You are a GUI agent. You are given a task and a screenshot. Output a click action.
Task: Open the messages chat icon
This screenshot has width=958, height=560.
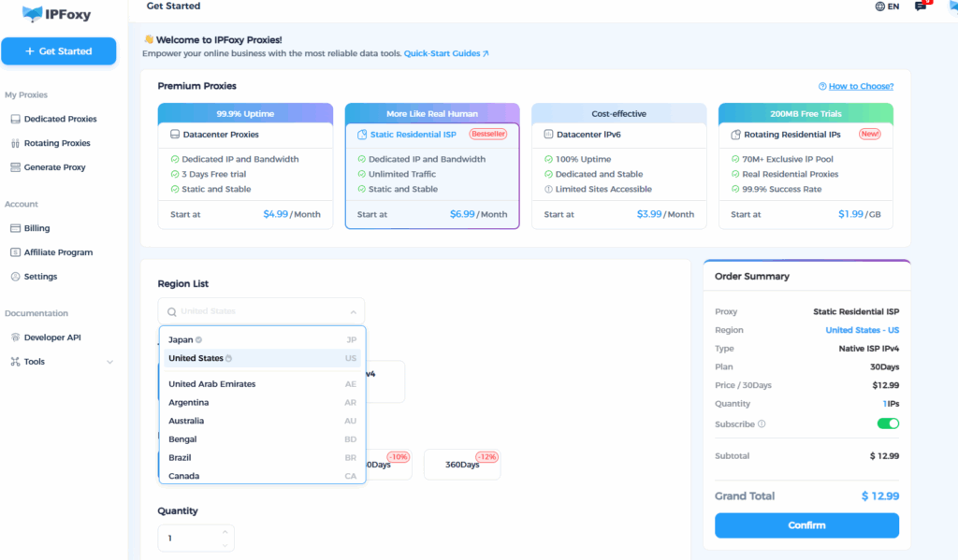(921, 7)
